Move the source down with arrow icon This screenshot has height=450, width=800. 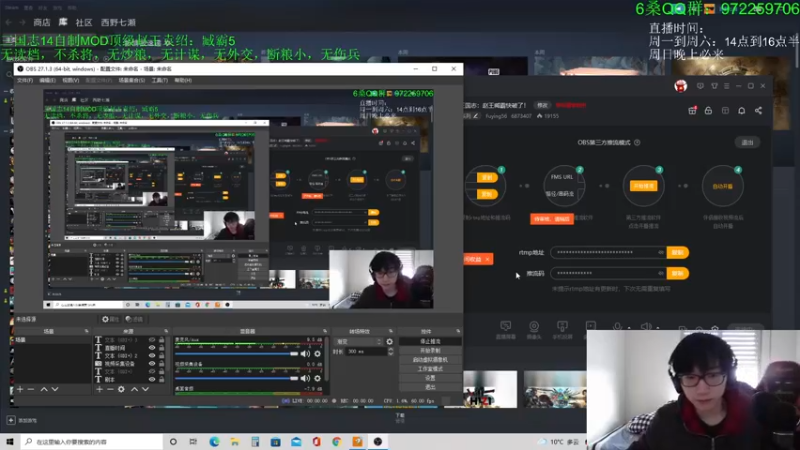[x=145, y=389]
